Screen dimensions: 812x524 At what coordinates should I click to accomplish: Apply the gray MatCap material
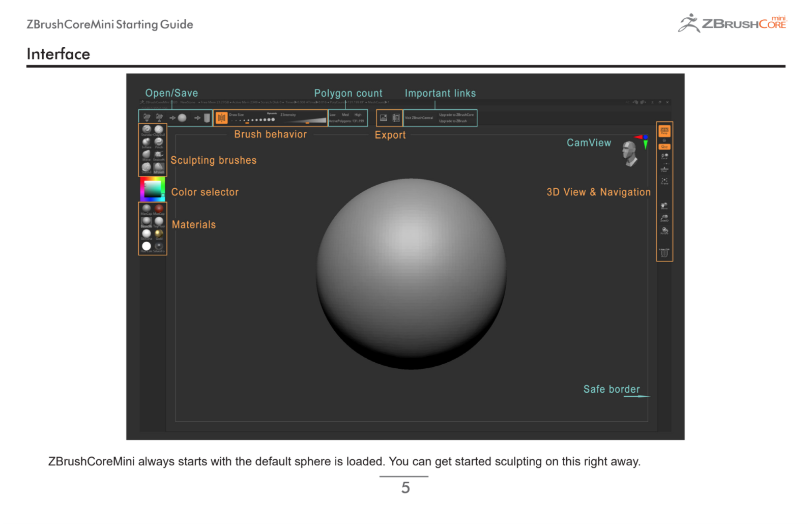pyautogui.click(x=147, y=210)
